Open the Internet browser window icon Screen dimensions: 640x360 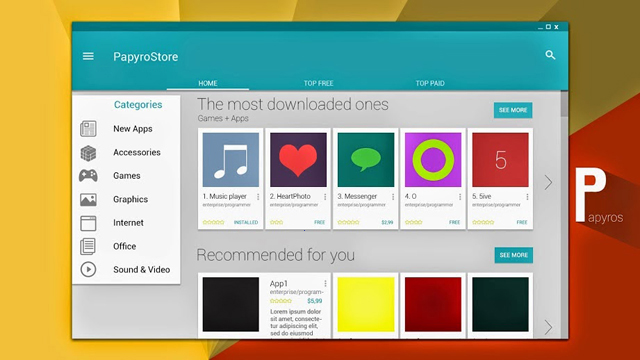click(88, 223)
